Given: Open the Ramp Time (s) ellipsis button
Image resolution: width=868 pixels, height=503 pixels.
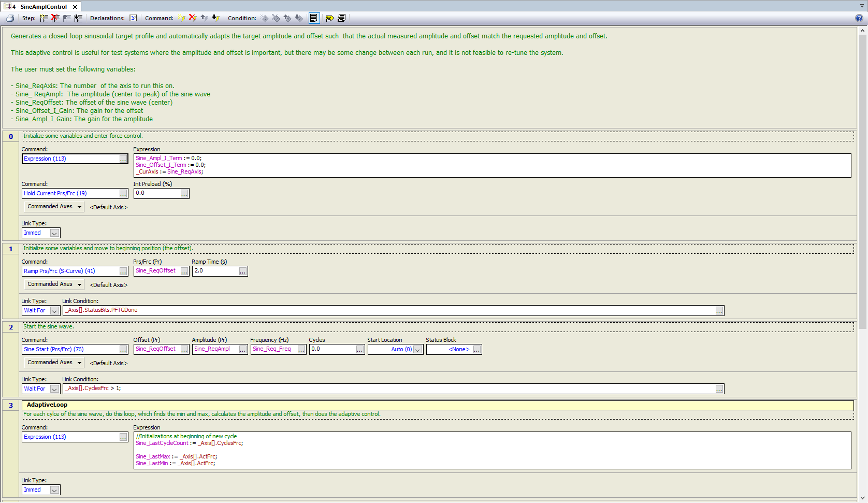Looking at the screenshot, I should [243, 271].
